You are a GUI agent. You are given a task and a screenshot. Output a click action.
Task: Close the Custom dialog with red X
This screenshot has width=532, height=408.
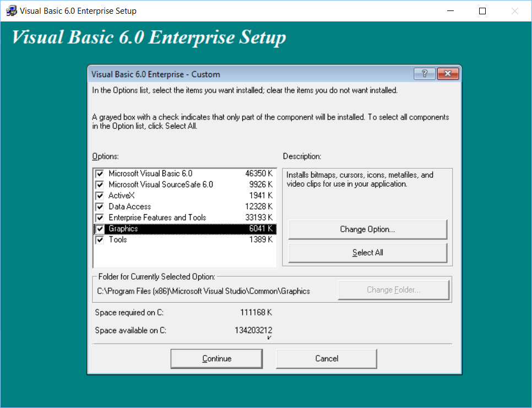[448, 74]
